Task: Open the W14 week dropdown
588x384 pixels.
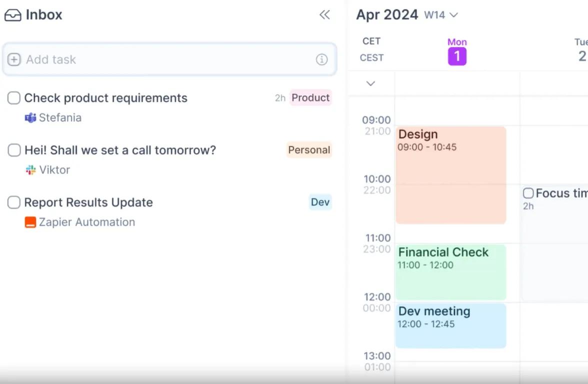Action: 441,15
